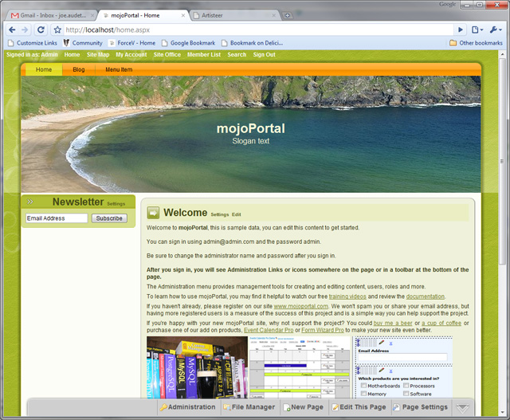Bookmark this page using the star icon
This screenshot has width=510, height=420.
(57, 29)
